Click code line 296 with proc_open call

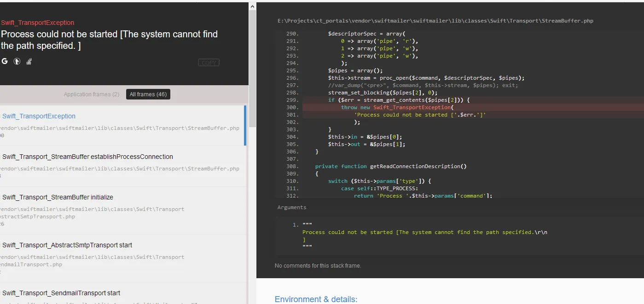(x=426, y=78)
